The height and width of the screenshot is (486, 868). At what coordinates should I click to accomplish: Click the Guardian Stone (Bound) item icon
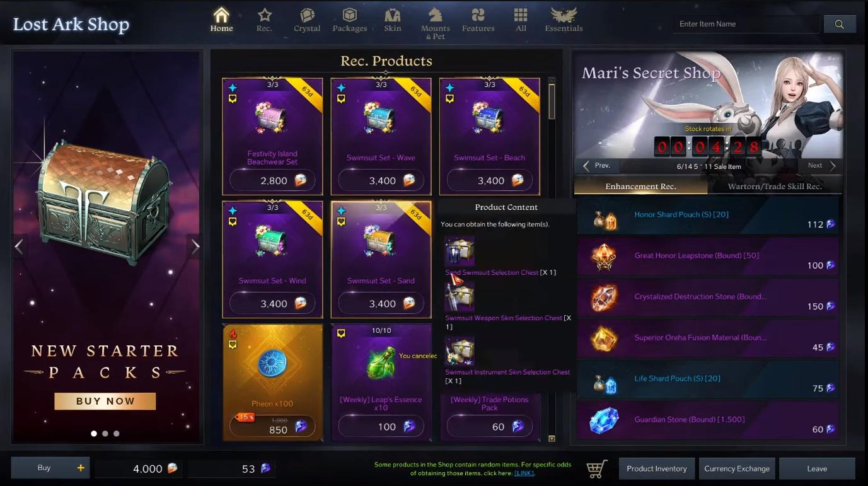(604, 421)
